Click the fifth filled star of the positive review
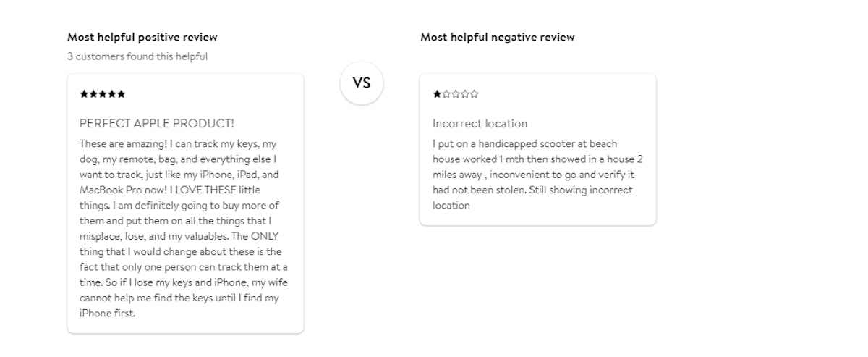868x357 pixels. pyautogui.click(x=121, y=94)
